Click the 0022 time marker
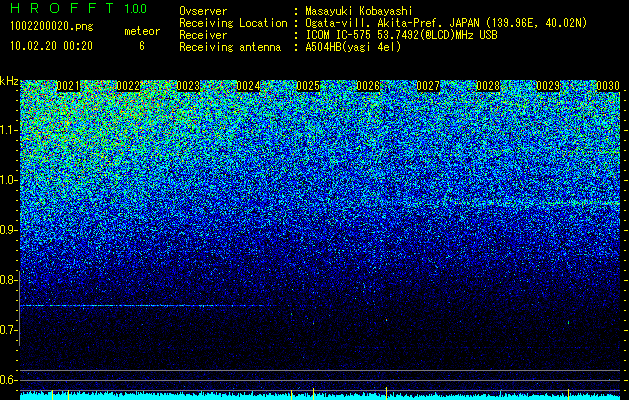 (x=128, y=86)
